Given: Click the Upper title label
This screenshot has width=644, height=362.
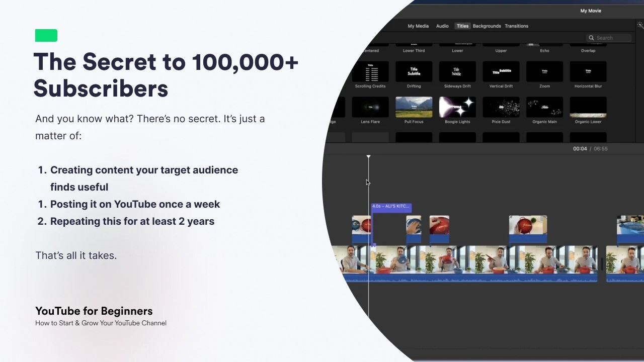Looking at the screenshot, I should 501,51.
